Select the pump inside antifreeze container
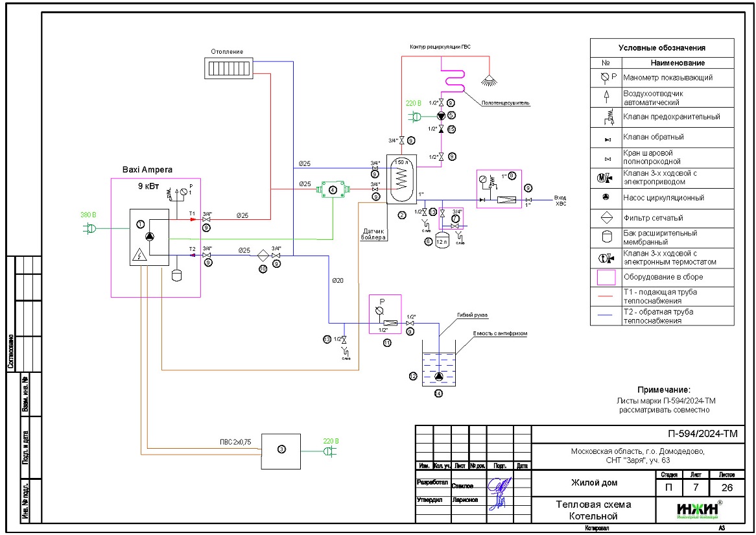Viewport: 756px width, 535px height. (438, 377)
